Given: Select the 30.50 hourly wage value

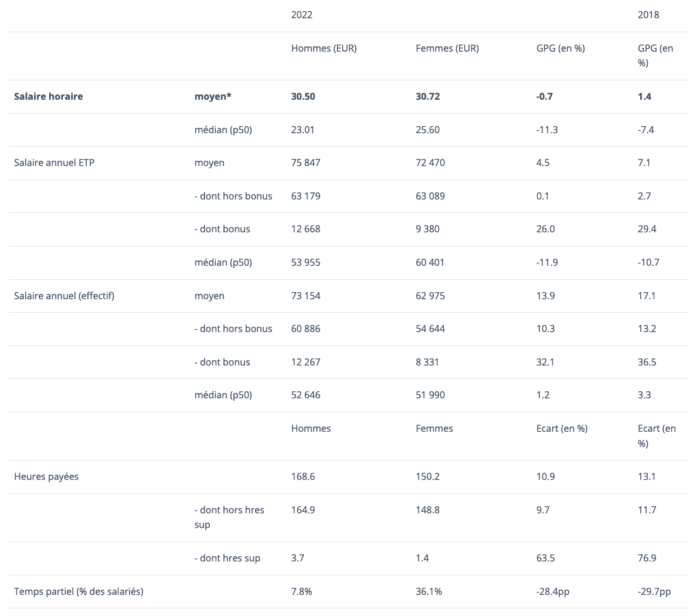Looking at the screenshot, I should [x=303, y=96].
